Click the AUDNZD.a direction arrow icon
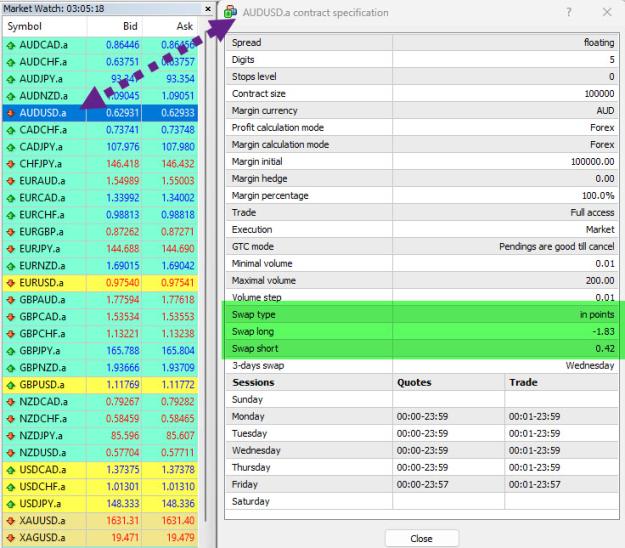Viewport: 625px width, 548px height. pos(11,96)
